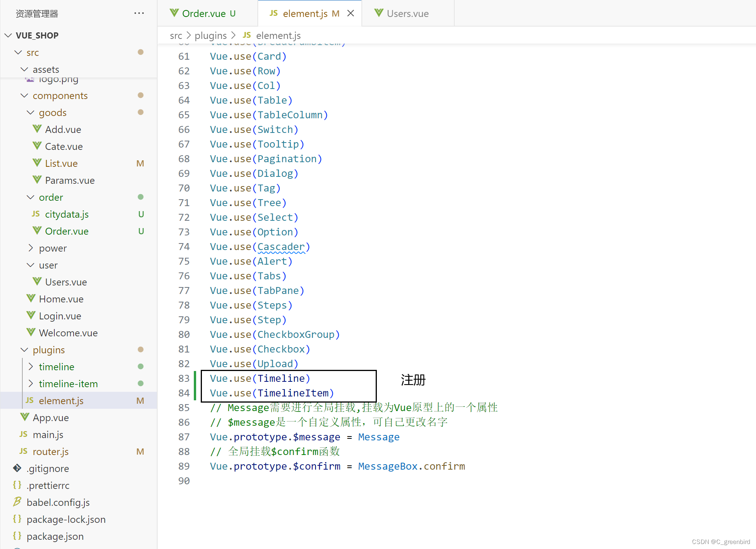Click the Vue icon of Order.vue in tree
This screenshot has height=549, width=756.
coord(37,230)
